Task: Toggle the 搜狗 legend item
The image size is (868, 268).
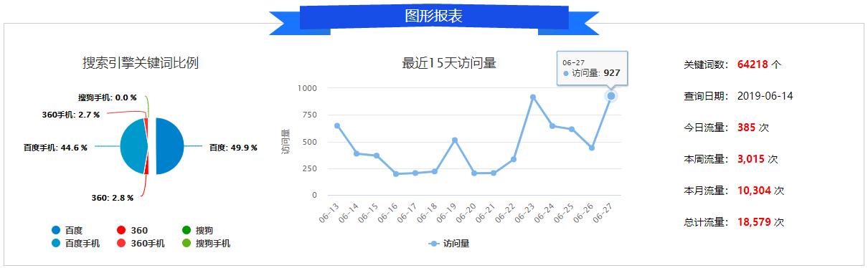Action: click(197, 231)
